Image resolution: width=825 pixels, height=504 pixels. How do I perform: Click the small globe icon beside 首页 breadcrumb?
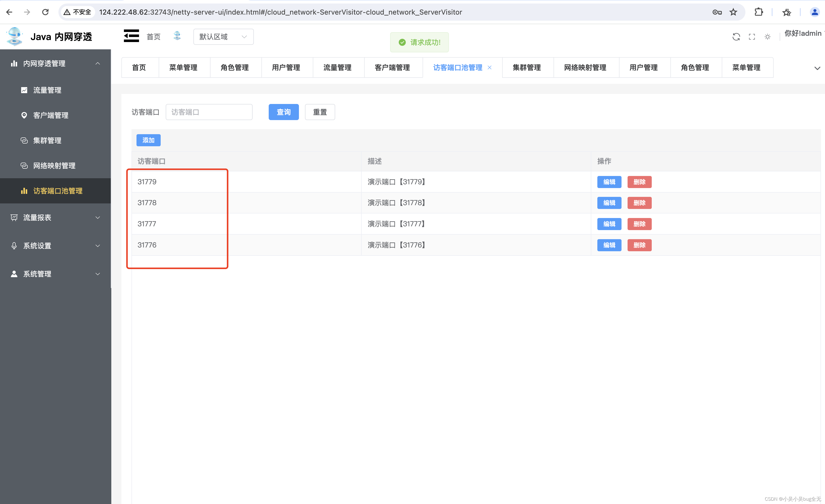177,35
